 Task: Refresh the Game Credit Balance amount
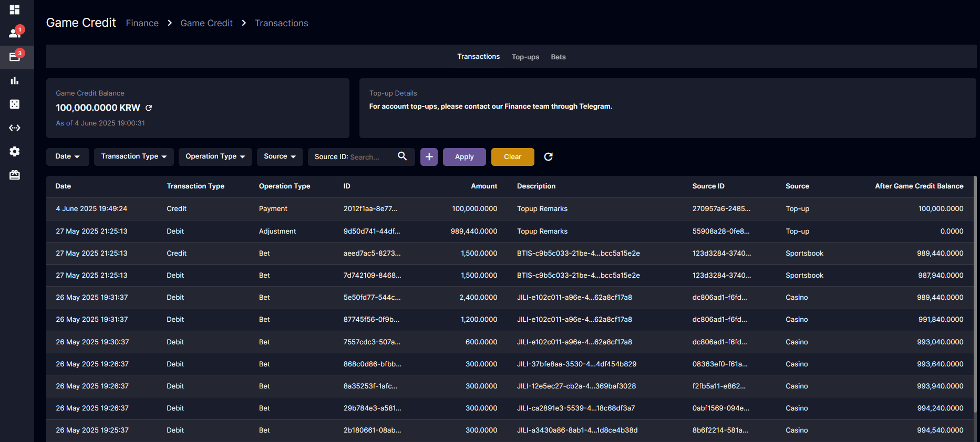pos(149,108)
